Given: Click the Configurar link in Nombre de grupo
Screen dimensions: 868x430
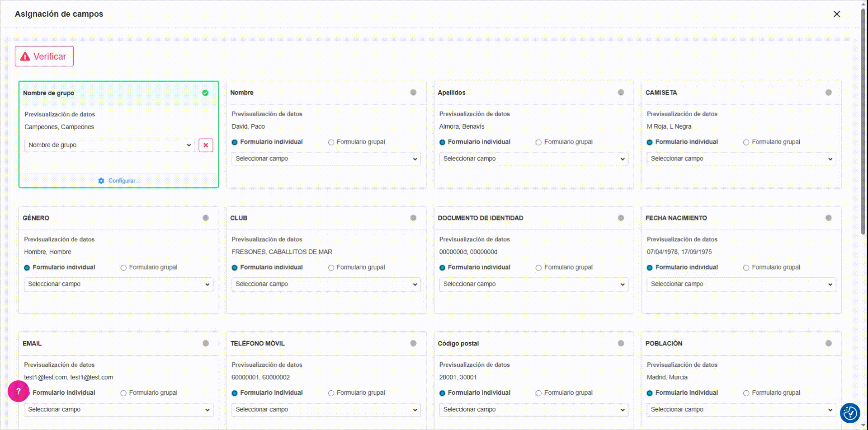Looking at the screenshot, I should tap(122, 181).
